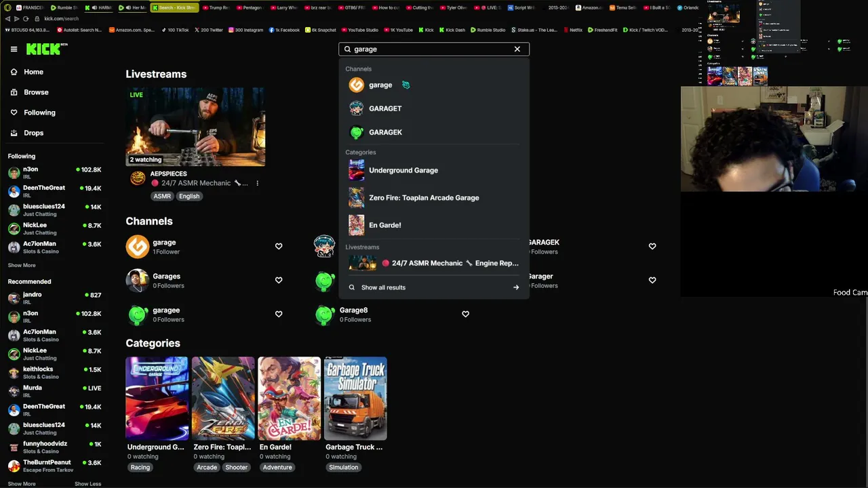Click the AEPSPIECES channel avatar
868x488 pixels.
click(138, 178)
